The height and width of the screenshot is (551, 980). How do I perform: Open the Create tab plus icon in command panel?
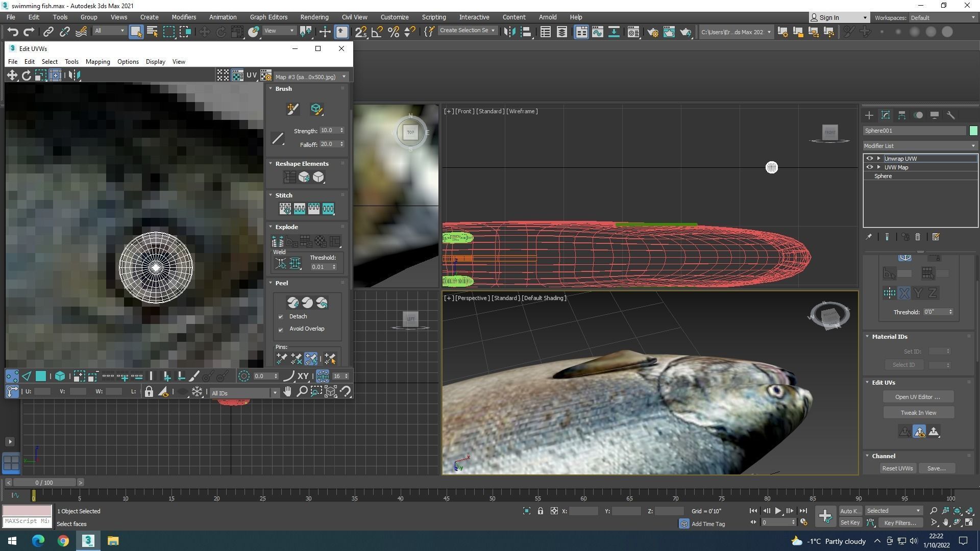(x=869, y=115)
